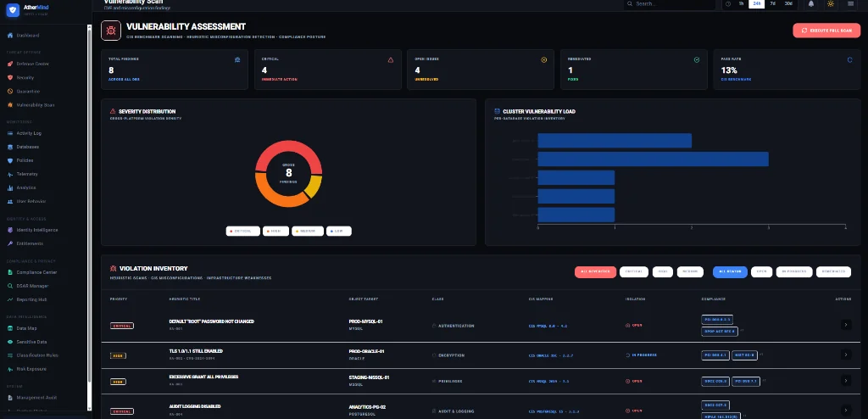
Task: Click the Sensitive Data icon
Action: point(10,342)
